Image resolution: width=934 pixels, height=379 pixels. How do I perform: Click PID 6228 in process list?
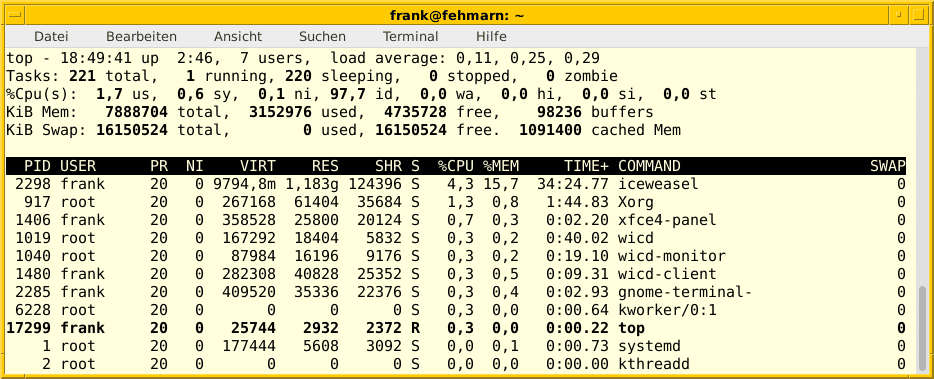click(x=33, y=310)
